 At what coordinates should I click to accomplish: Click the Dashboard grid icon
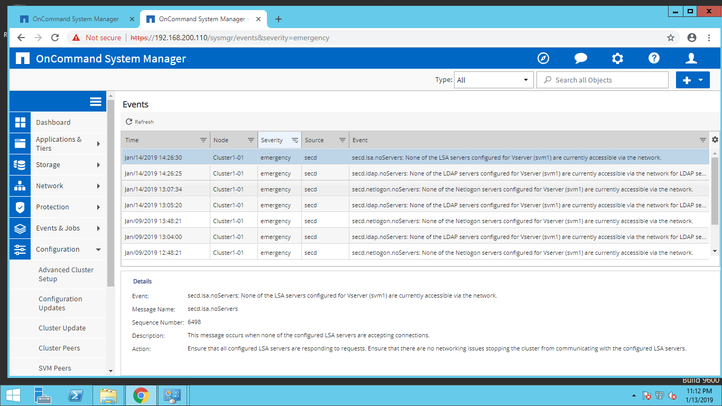(20, 122)
